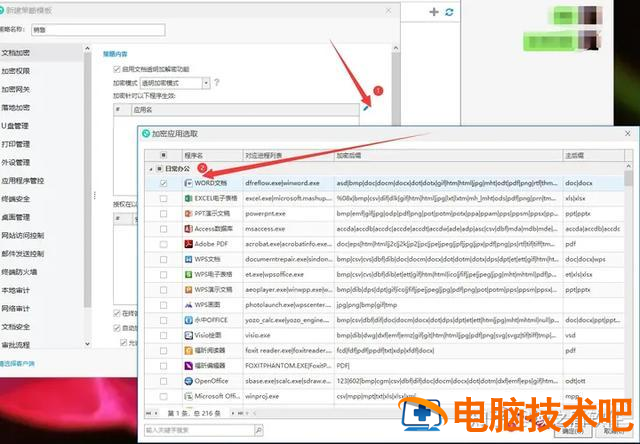The width and height of the screenshot is (640, 444).
Task: Click the WPS演示文稿 program icon
Action: coord(188,290)
